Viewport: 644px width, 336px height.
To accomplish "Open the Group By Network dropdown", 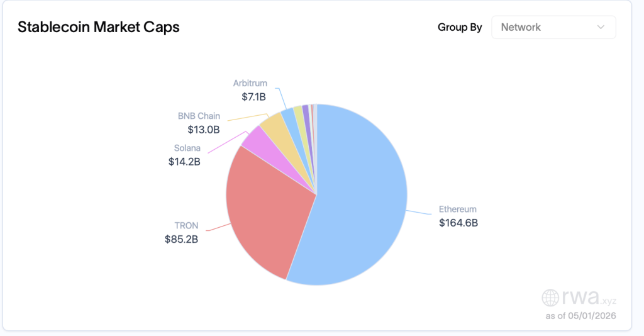I will tap(553, 27).
